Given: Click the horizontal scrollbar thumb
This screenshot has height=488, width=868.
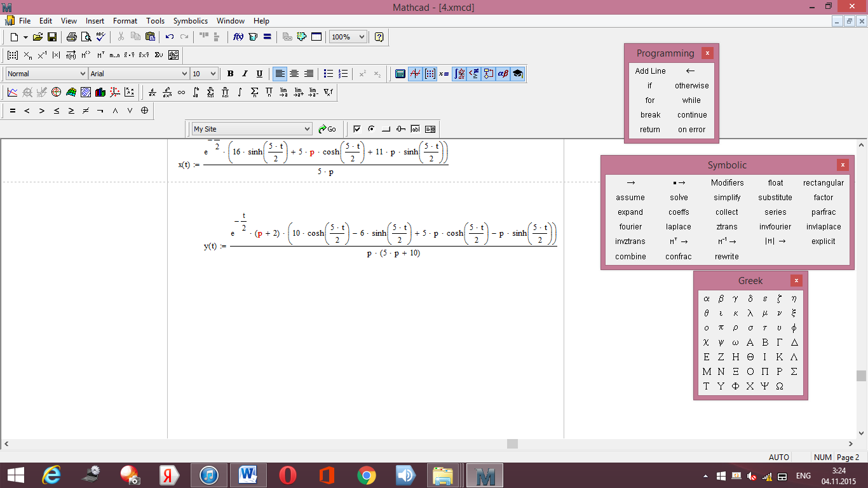Looking at the screenshot, I should [512, 444].
